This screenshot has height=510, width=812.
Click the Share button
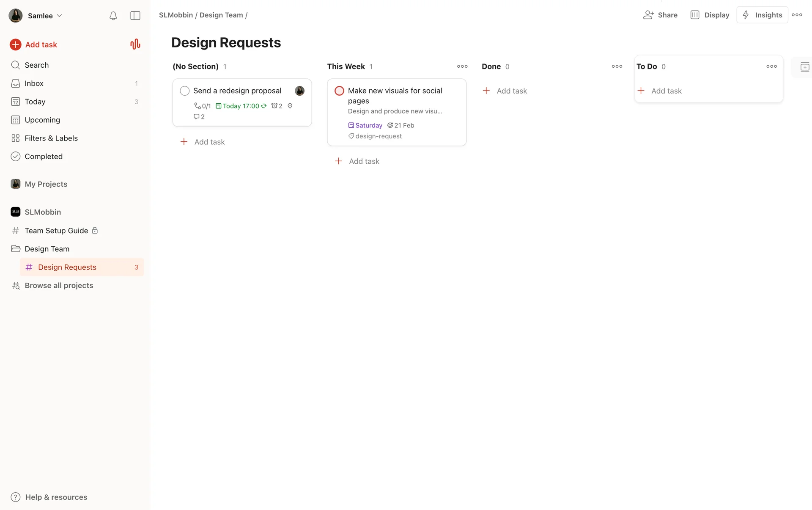pos(660,15)
